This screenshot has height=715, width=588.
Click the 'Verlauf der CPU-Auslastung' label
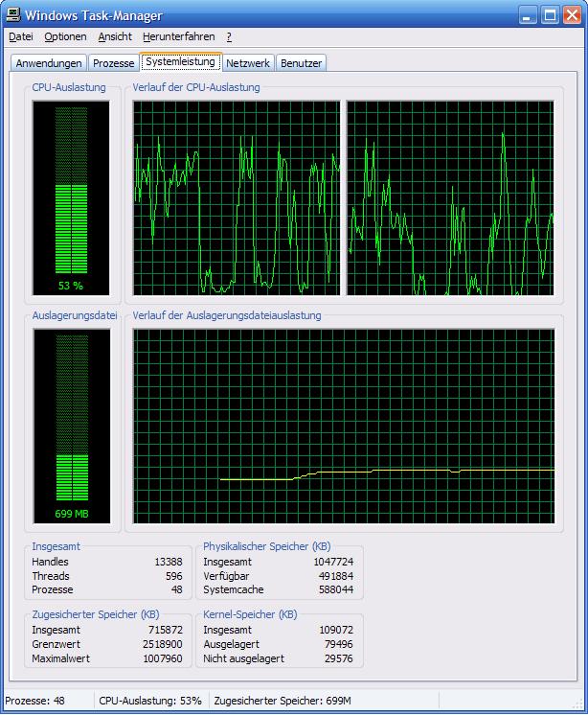coord(196,87)
